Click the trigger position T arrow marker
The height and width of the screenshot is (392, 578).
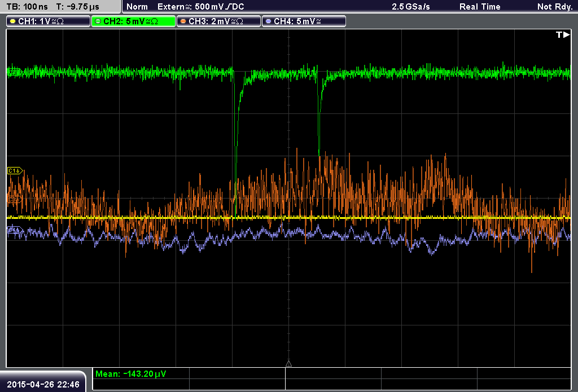point(563,34)
